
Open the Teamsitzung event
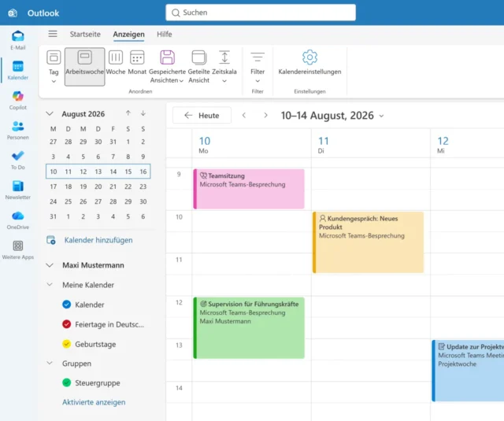[x=249, y=189]
